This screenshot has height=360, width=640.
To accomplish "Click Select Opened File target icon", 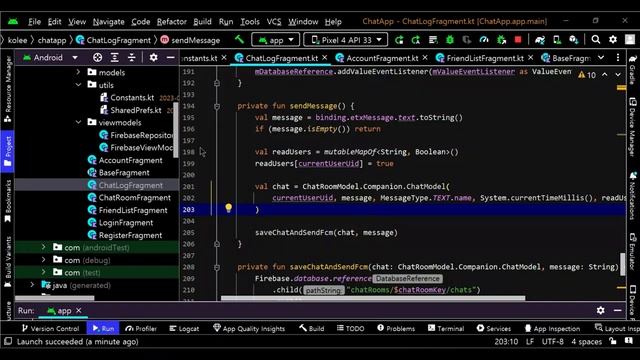I will [x=98, y=58].
